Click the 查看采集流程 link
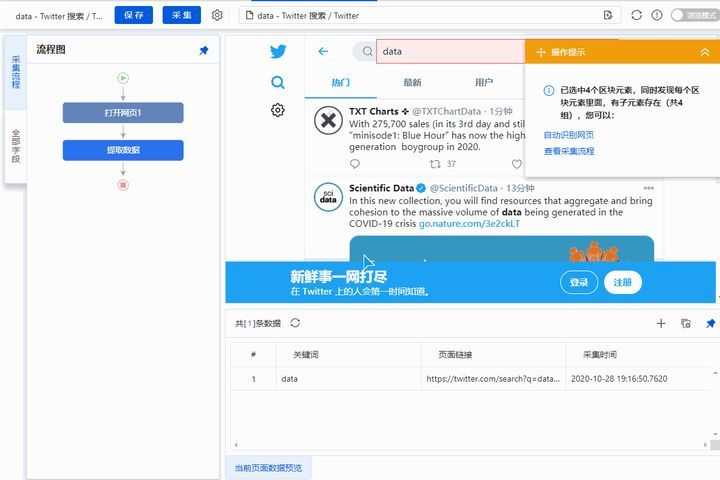 (x=569, y=151)
